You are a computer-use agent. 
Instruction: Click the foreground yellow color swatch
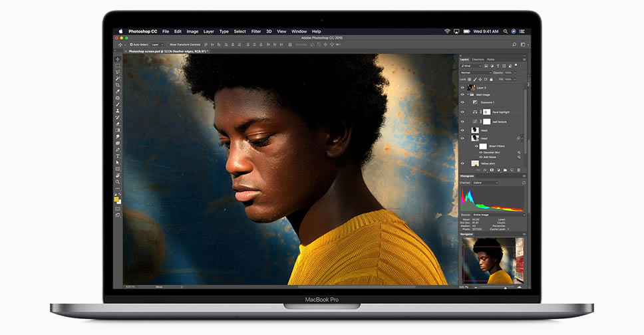(x=116, y=199)
